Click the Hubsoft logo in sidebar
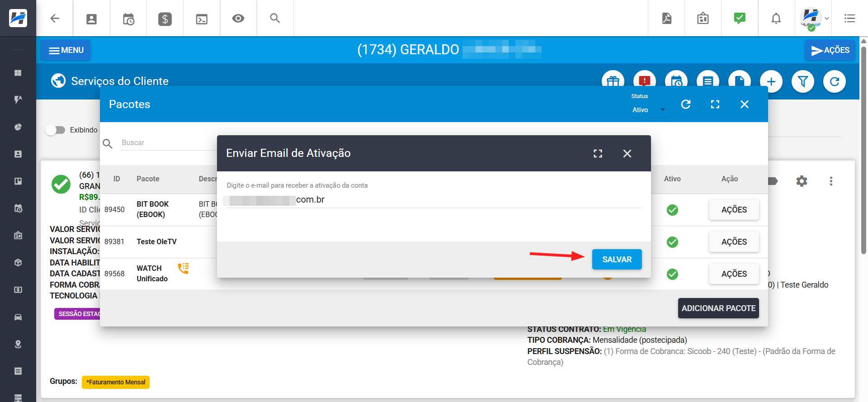868x402 pixels. pyautogui.click(x=18, y=18)
